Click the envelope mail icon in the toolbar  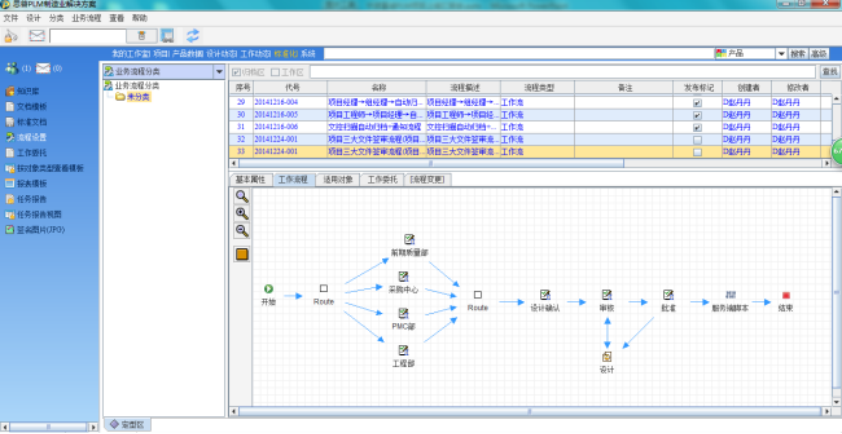tap(37, 36)
